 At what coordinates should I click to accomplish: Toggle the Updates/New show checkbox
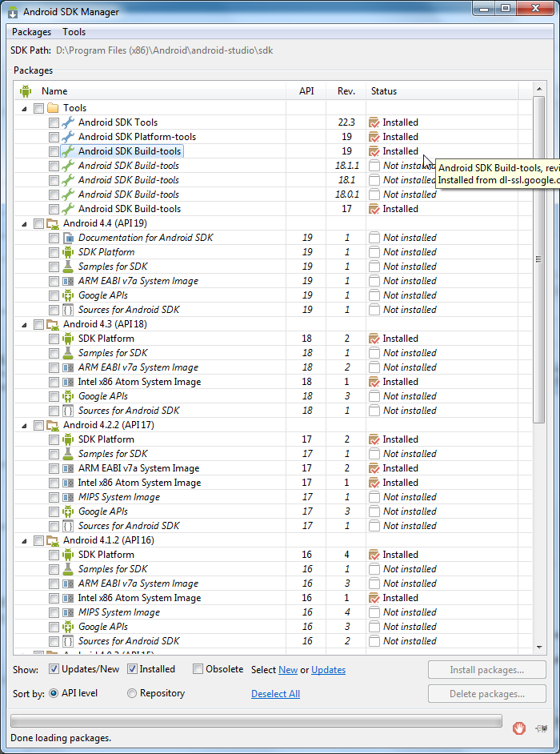tap(54, 669)
